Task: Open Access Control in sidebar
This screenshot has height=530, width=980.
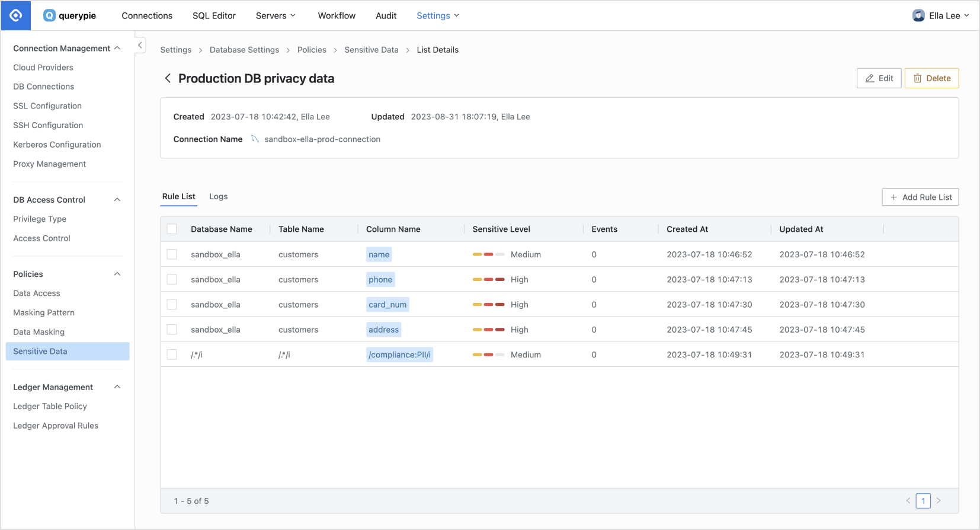Action: click(41, 238)
